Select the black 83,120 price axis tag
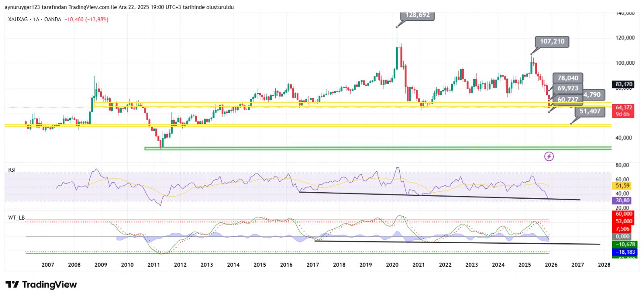The width and height of the screenshot is (644, 298). coord(623,84)
